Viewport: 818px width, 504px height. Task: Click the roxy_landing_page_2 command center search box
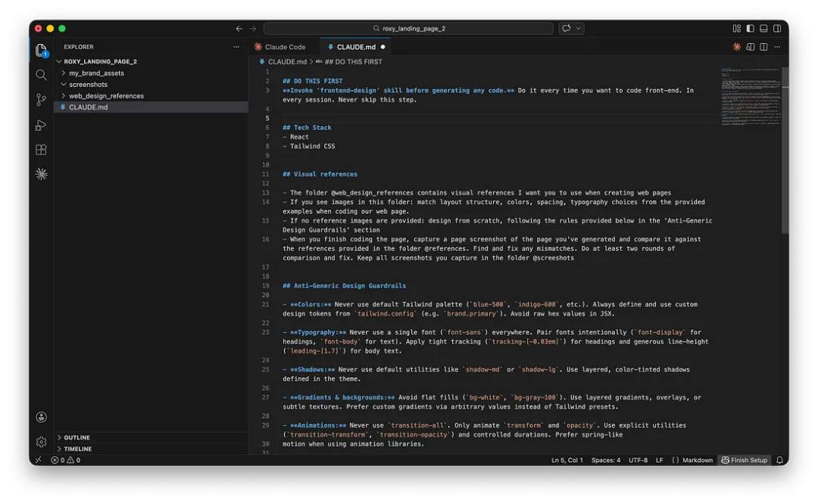[x=408, y=29]
